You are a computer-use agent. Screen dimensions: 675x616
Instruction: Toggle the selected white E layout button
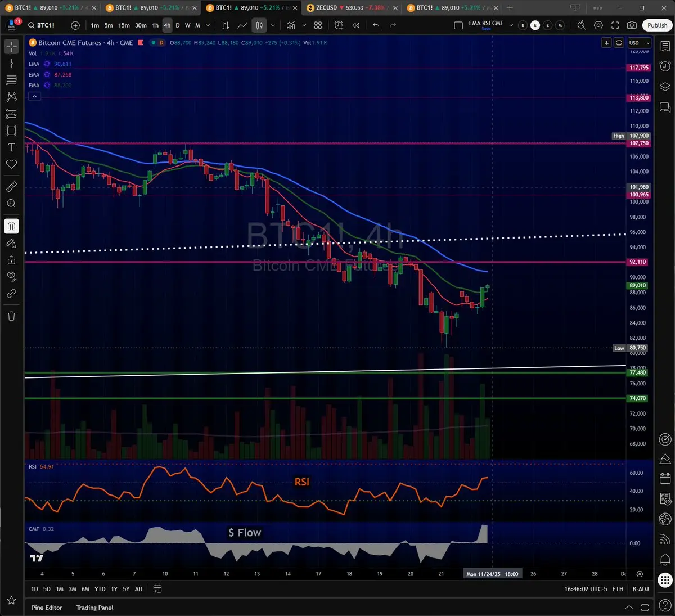tap(535, 25)
